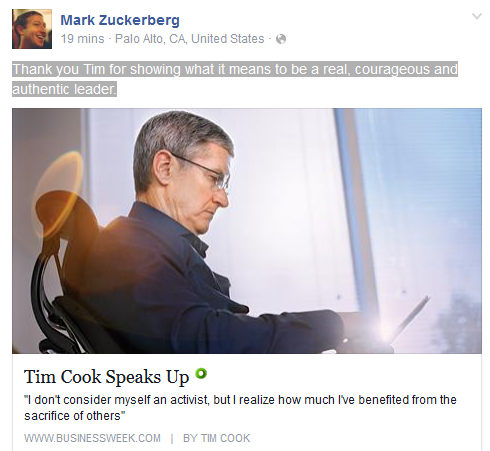Screen dimensions: 490x451
Task: Click the tablet device in the article photo
Action: pos(410,318)
